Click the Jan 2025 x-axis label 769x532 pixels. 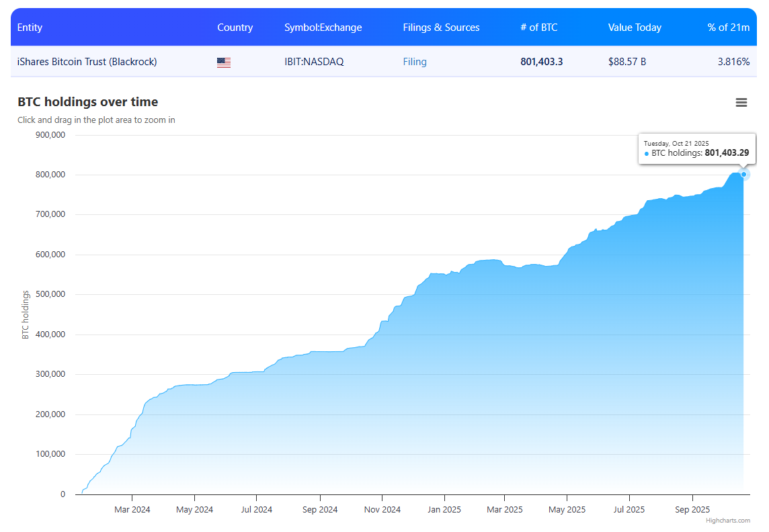[444, 510]
